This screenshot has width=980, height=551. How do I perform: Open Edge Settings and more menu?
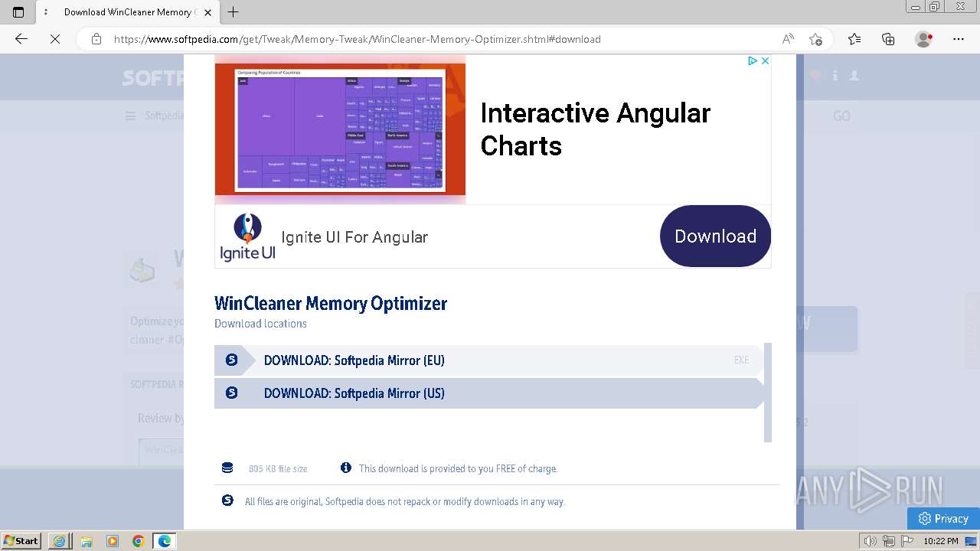[x=959, y=39]
